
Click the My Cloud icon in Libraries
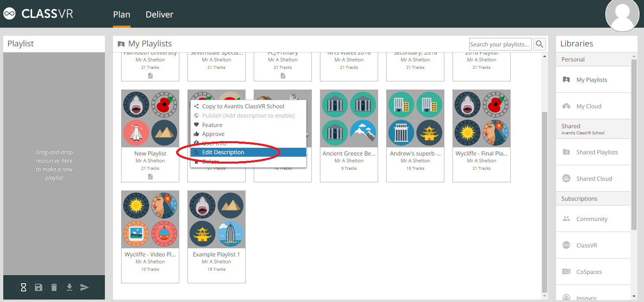(x=566, y=106)
